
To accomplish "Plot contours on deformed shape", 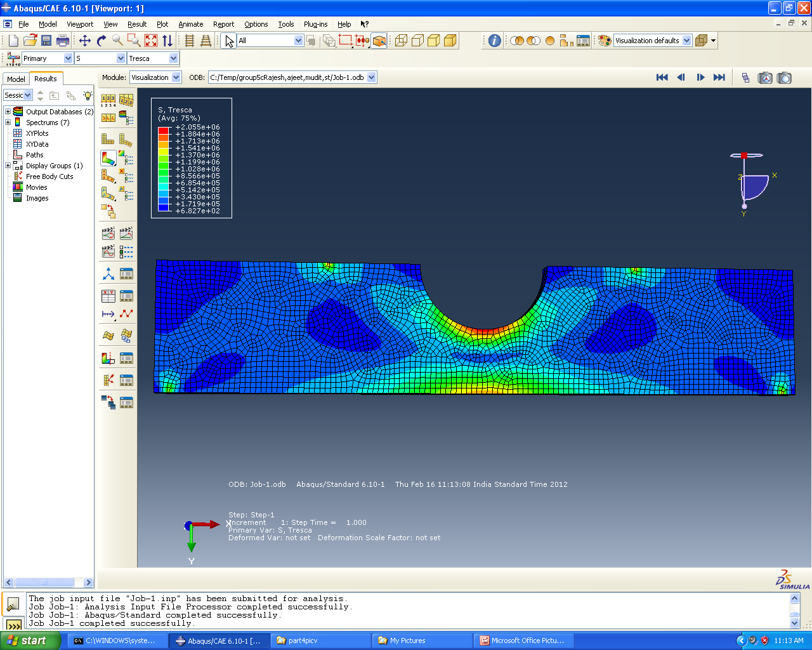I will 108,157.
